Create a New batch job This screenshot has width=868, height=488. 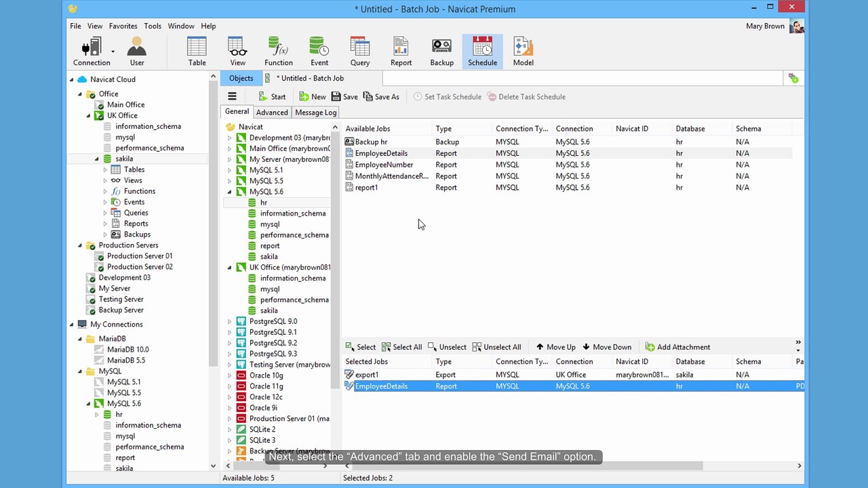tap(313, 97)
